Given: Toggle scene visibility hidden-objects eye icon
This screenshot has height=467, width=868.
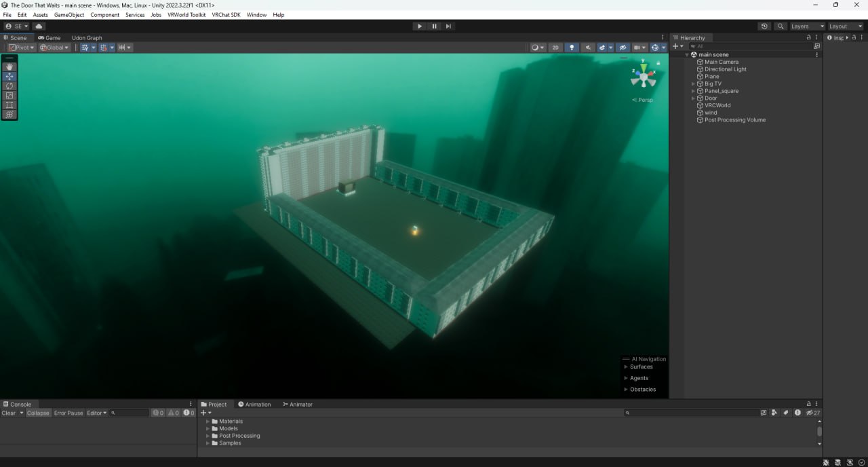Looking at the screenshot, I should [623, 48].
